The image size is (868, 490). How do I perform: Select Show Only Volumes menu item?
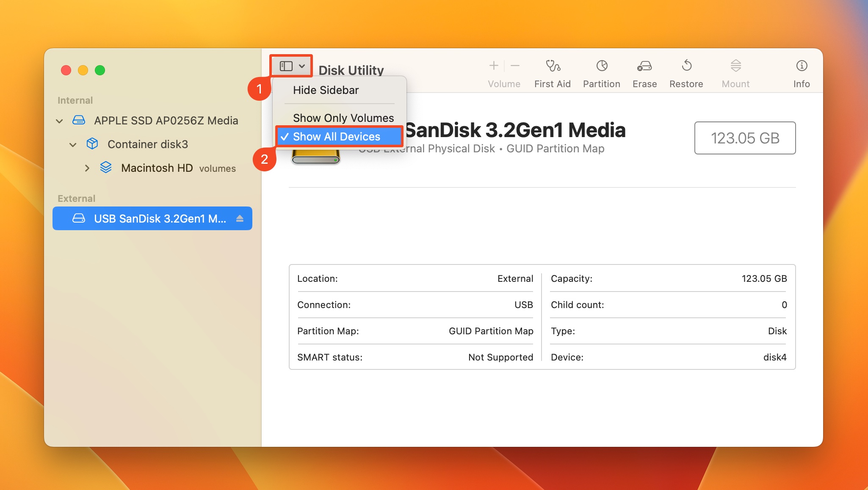(343, 118)
